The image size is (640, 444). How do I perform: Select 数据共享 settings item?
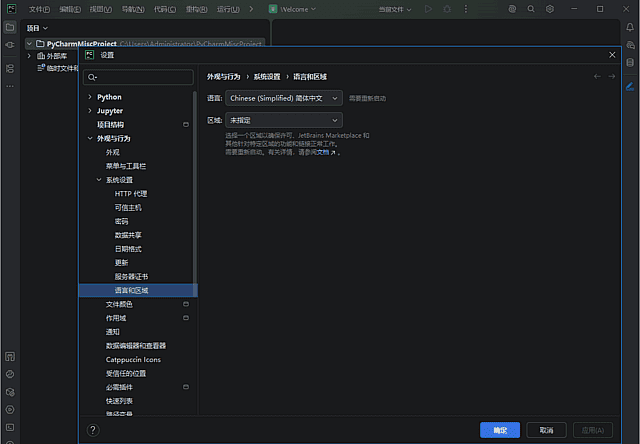[128, 235]
